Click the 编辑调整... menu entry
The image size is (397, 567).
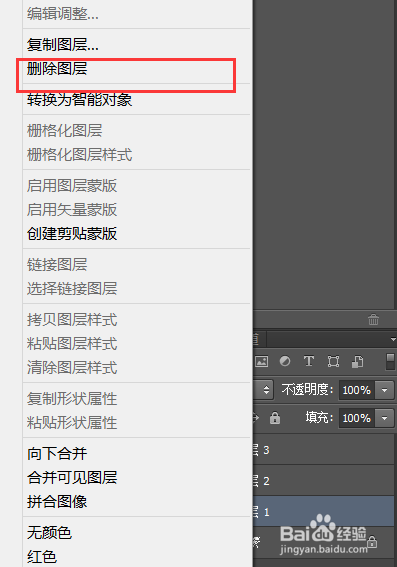[63, 14]
